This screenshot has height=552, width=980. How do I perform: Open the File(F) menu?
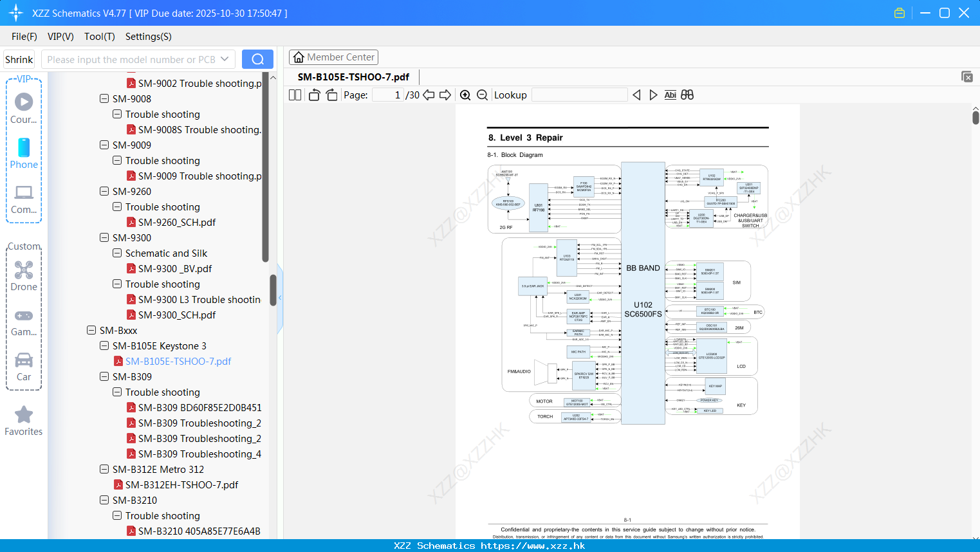(x=24, y=37)
